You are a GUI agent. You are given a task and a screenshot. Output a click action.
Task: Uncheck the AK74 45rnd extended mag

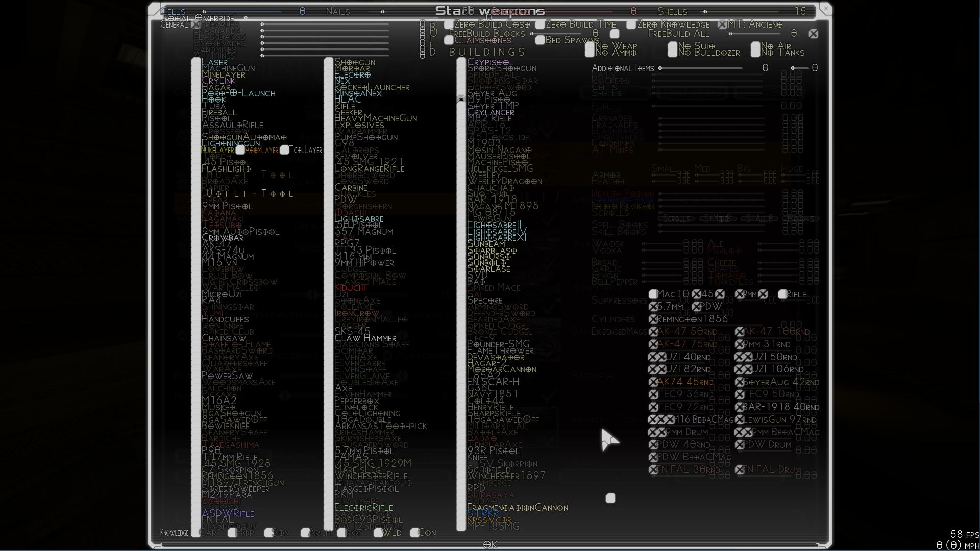(653, 382)
